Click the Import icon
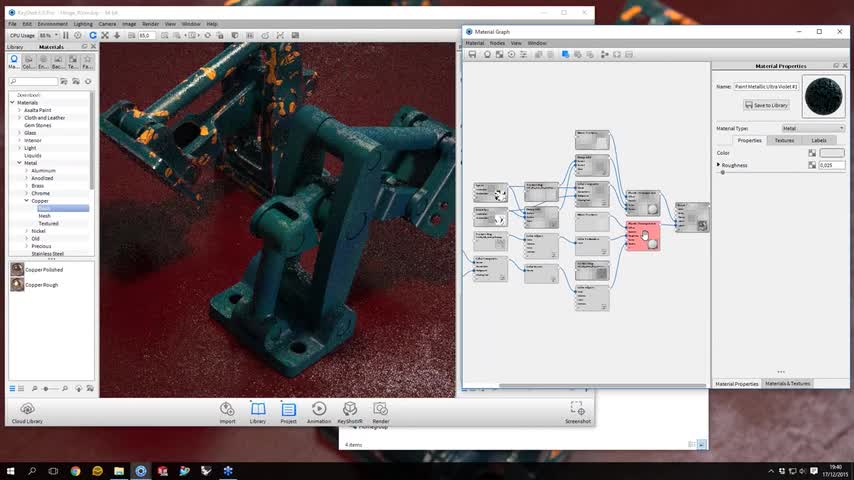The height and width of the screenshot is (480, 854). tap(227, 412)
